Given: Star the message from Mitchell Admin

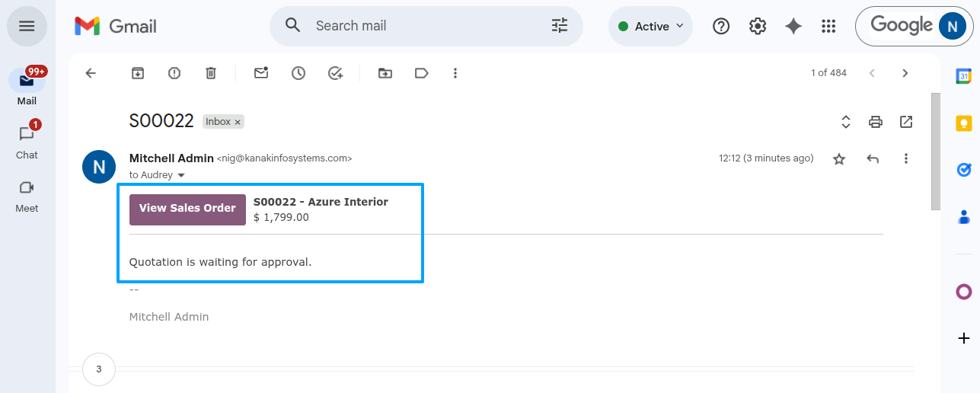Looking at the screenshot, I should pyautogui.click(x=839, y=158).
